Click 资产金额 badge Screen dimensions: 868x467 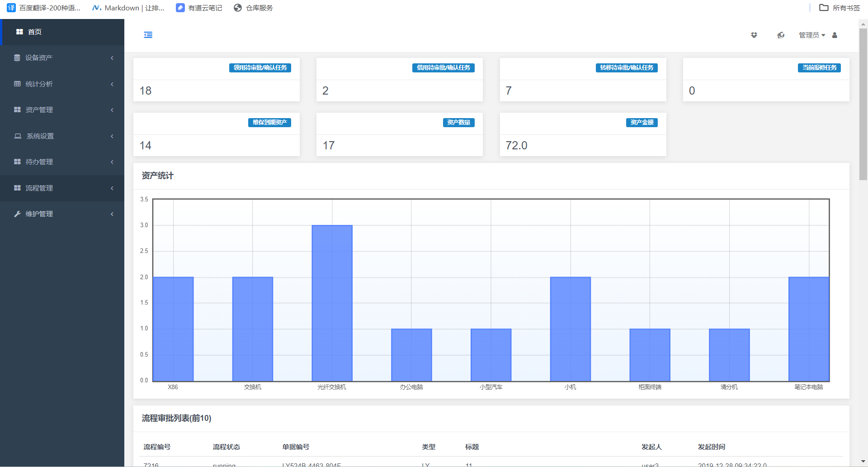(x=642, y=122)
